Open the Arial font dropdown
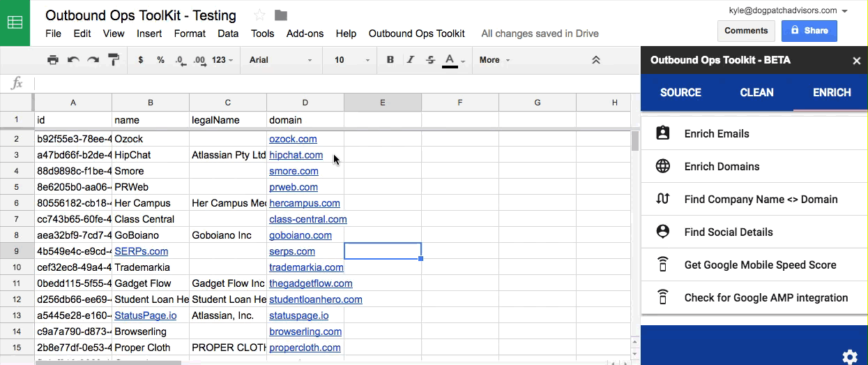The width and height of the screenshot is (868, 365). (281, 60)
